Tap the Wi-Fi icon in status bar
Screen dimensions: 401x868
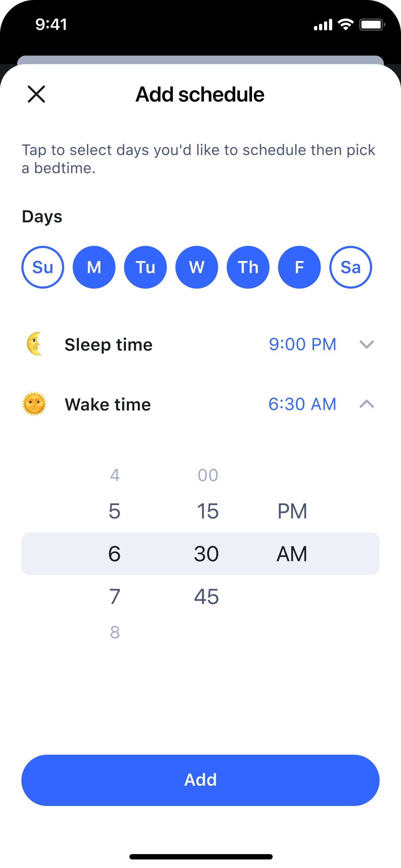click(345, 25)
